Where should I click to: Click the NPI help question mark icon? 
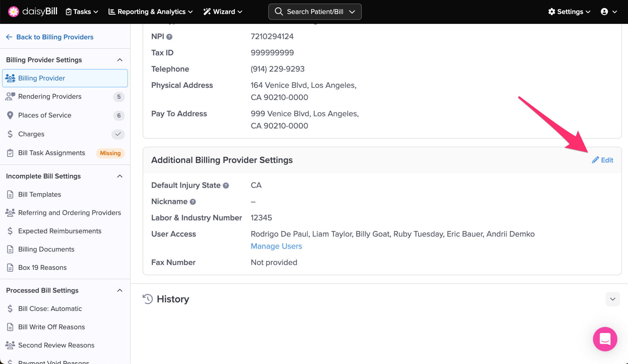[169, 37]
